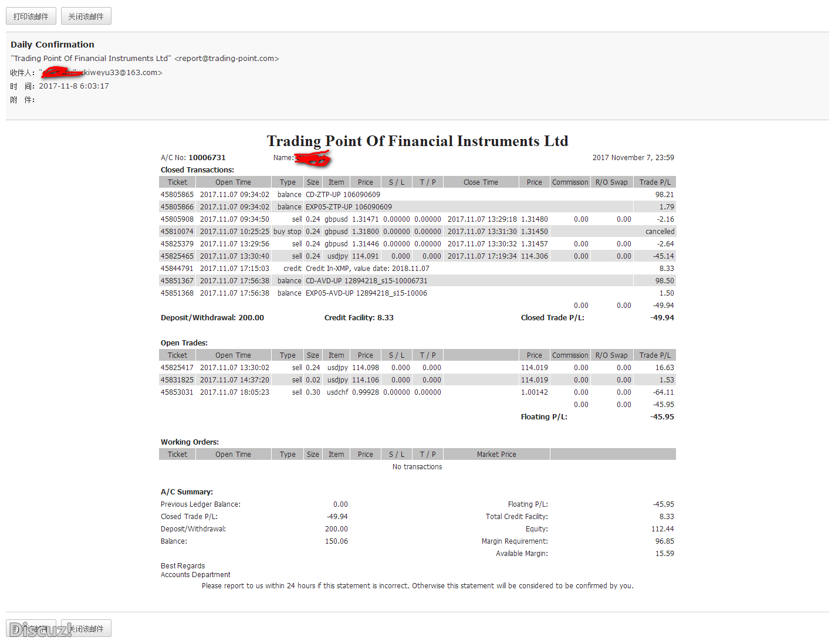Click R/O Swap header in Open Trades table
Screen dimensions: 835x644
point(611,355)
